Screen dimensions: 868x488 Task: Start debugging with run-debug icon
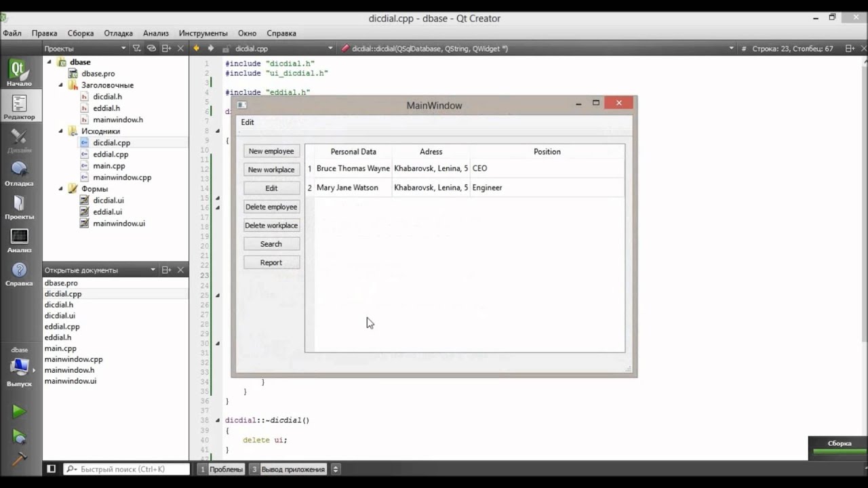pos(19,436)
